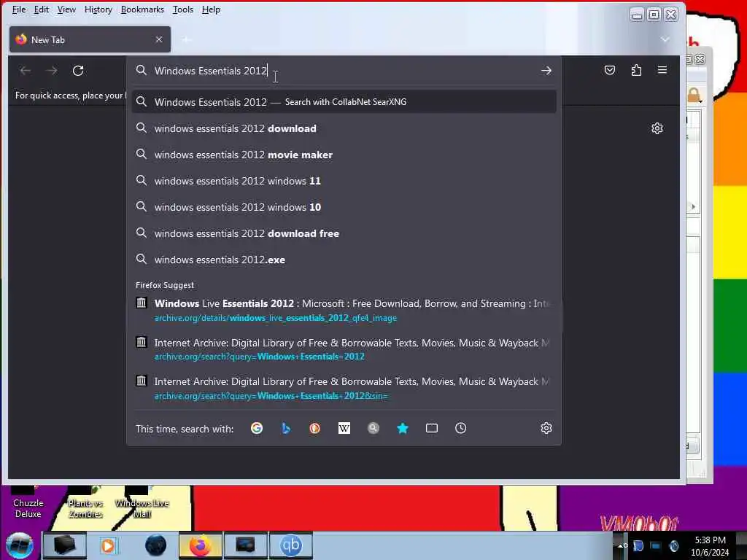
Task: Click the address bar text field
Action: pos(343,71)
